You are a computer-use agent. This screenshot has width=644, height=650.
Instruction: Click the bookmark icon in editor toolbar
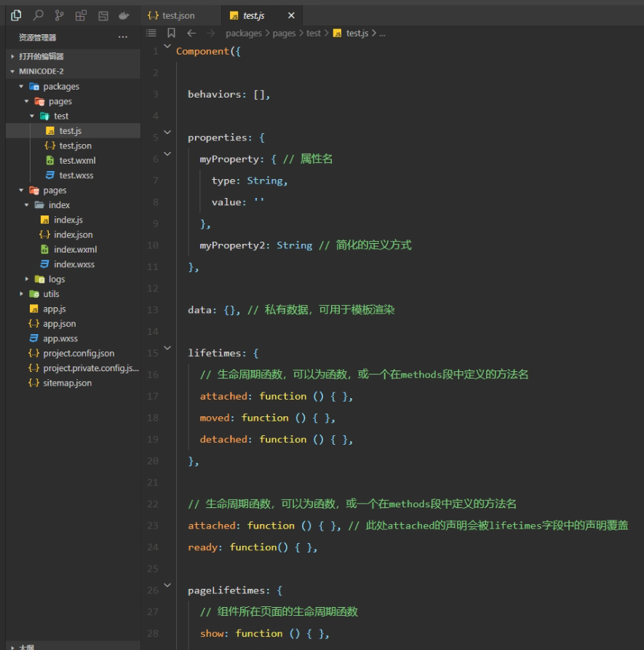pyautogui.click(x=171, y=33)
